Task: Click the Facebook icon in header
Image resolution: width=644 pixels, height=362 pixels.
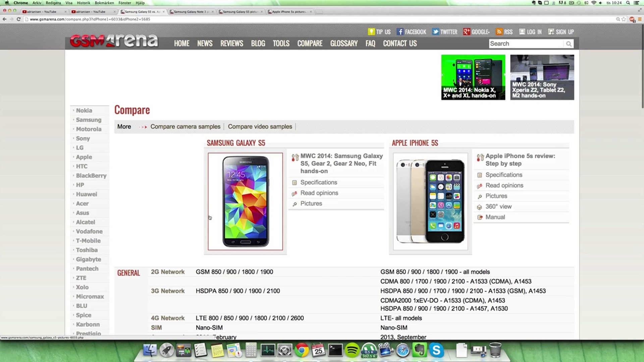Action: pos(400,32)
